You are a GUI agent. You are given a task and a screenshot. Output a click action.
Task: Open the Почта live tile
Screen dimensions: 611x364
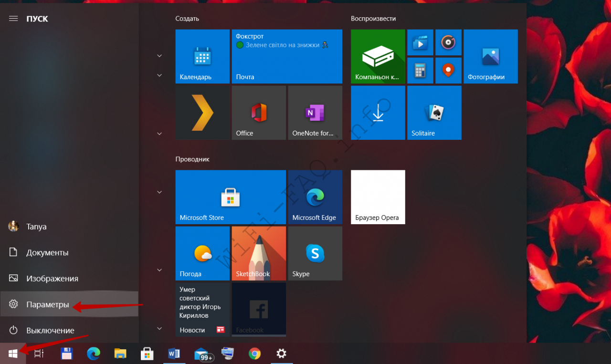pyautogui.click(x=286, y=56)
